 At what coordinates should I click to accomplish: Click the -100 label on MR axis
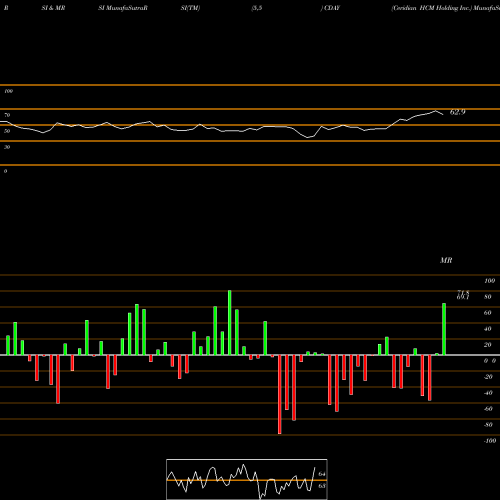pyautogui.click(x=490, y=441)
